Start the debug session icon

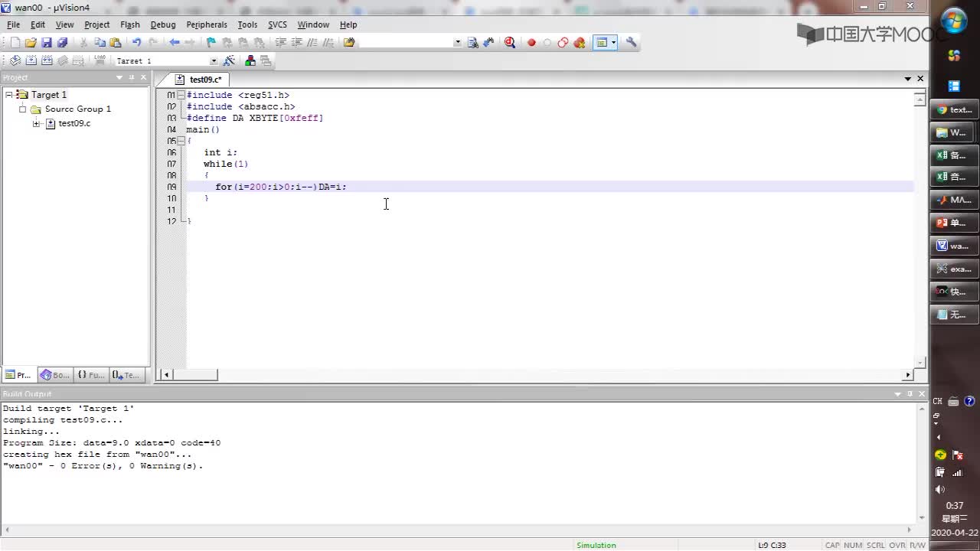(x=510, y=43)
